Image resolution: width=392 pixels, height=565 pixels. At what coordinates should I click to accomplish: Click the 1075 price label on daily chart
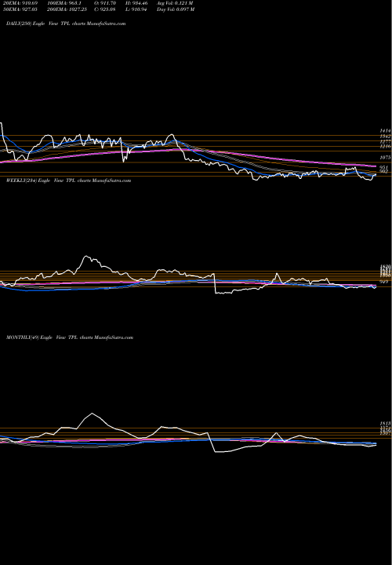(385, 158)
